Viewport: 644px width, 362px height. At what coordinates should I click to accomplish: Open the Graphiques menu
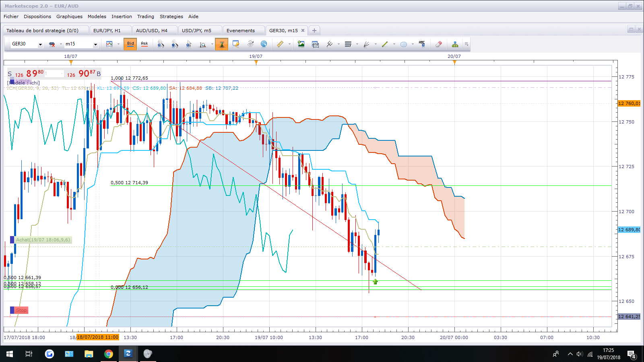(x=69, y=16)
